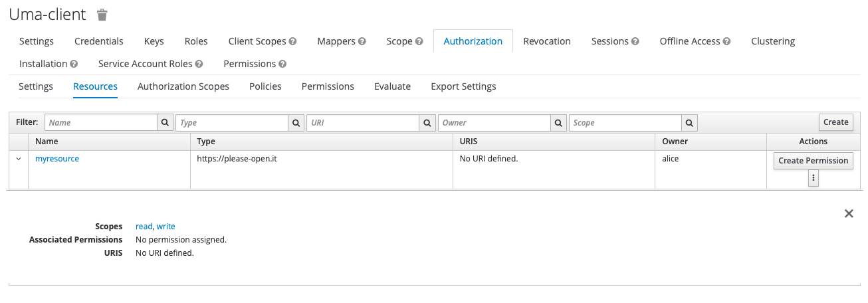This screenshot has height=303, width=868.
Task: Click the Type filter search icon
Action: (296, 123)
